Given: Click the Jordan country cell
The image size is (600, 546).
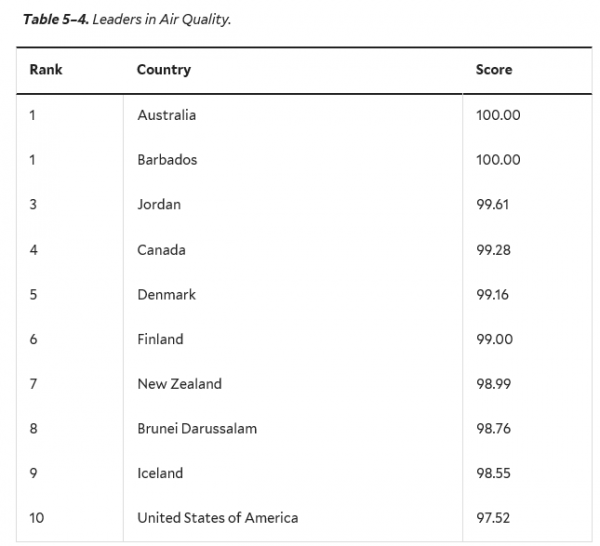Looking at the screenshot, I should 159,205.
